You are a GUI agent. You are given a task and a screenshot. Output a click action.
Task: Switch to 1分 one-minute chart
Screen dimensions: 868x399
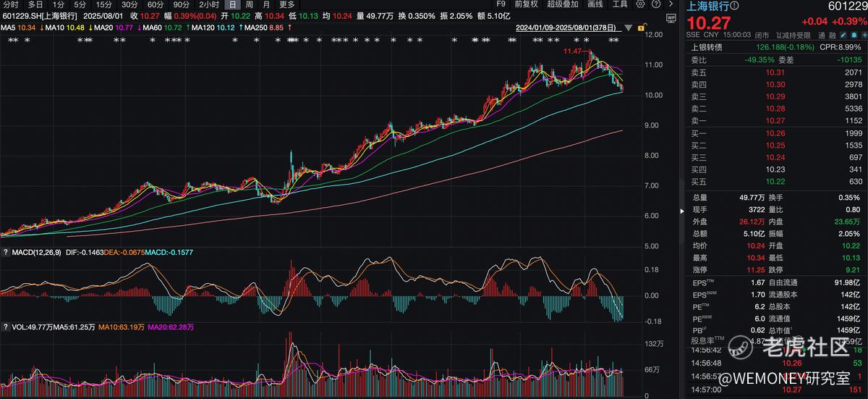coord(59,4)
